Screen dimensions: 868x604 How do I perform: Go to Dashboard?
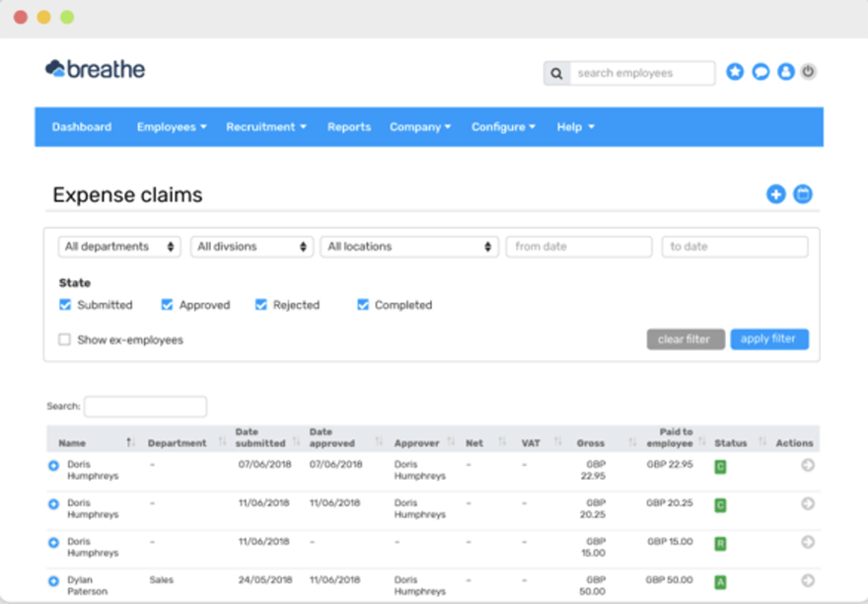(x=81, y=127)
